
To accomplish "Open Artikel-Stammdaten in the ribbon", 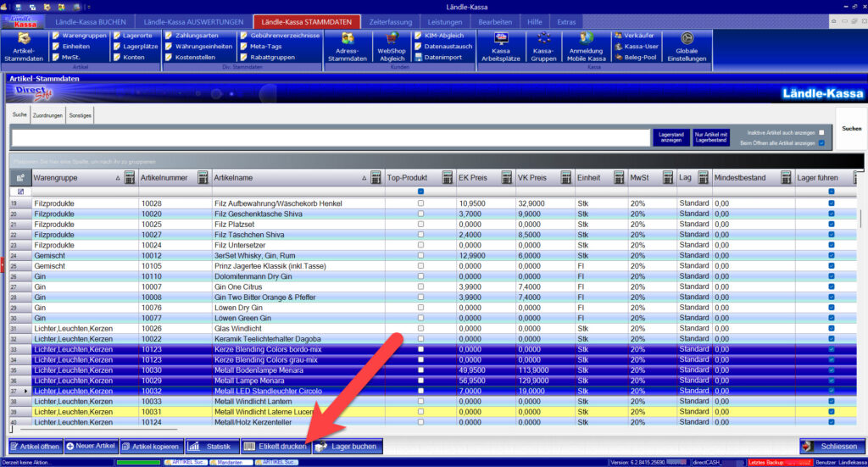I will point(24,47).
